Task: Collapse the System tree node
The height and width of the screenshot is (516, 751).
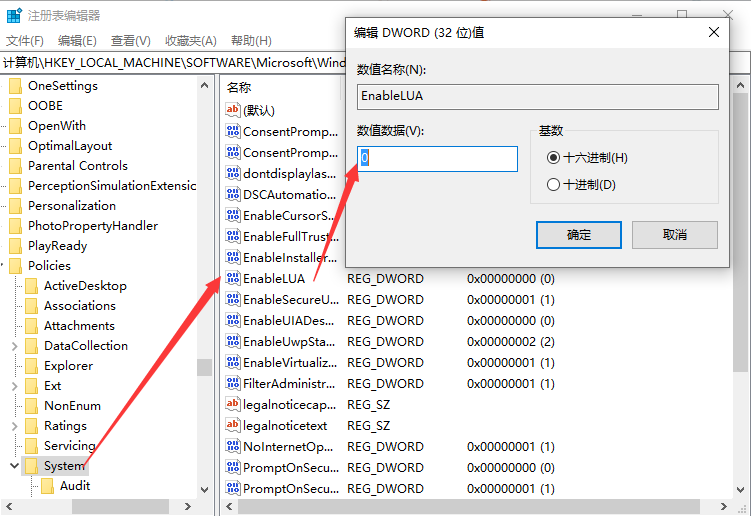Action: (14, 466)
